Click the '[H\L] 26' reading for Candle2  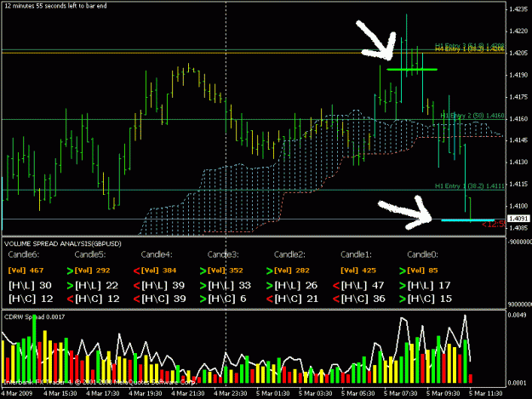click(x=296, y=286)
